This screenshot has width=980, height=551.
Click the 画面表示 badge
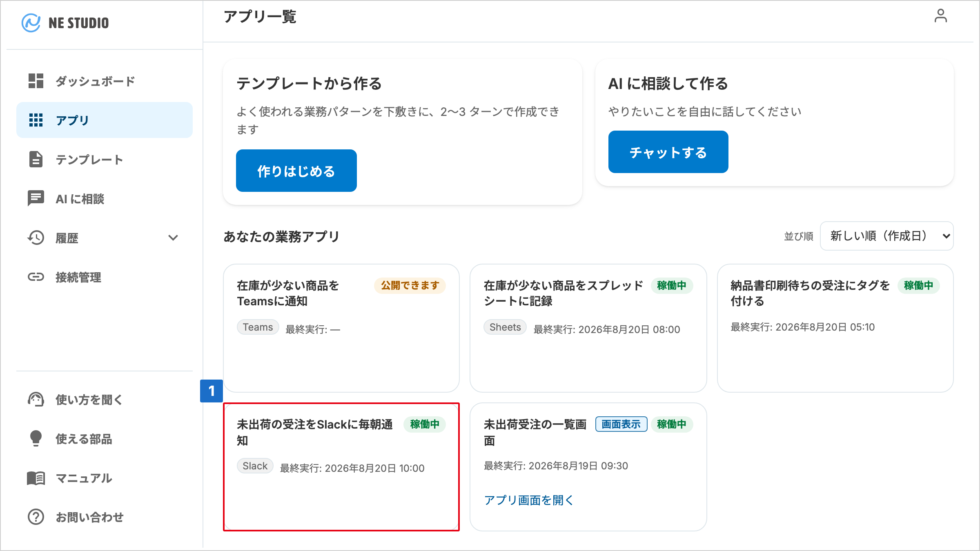tap(621, 424)
